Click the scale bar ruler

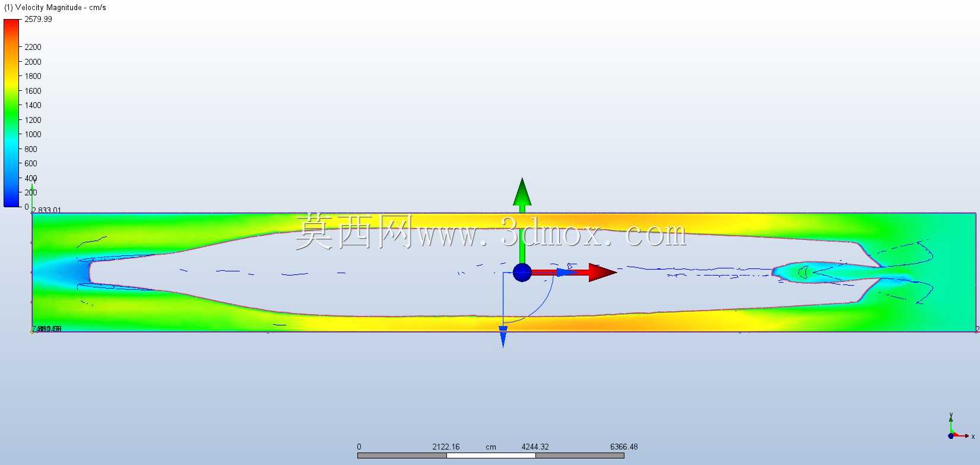491,455
